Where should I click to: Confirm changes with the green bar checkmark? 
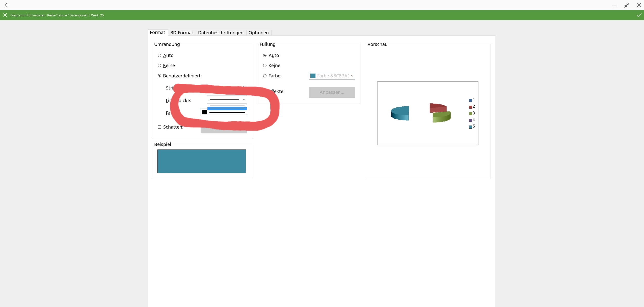pos(639,15)
